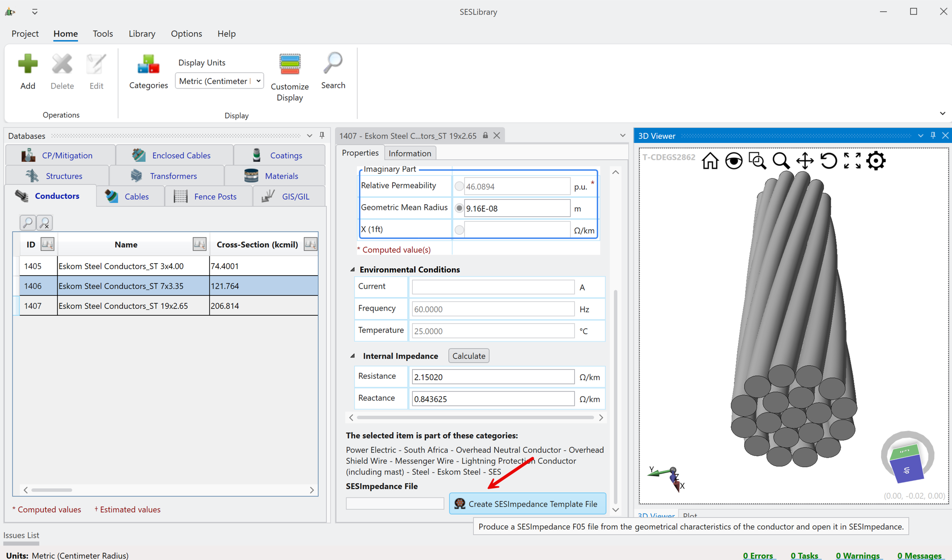Click the find magnifier above conductor table
The width and height of the screenshot is (952, 560).
[x=27, y=222]
